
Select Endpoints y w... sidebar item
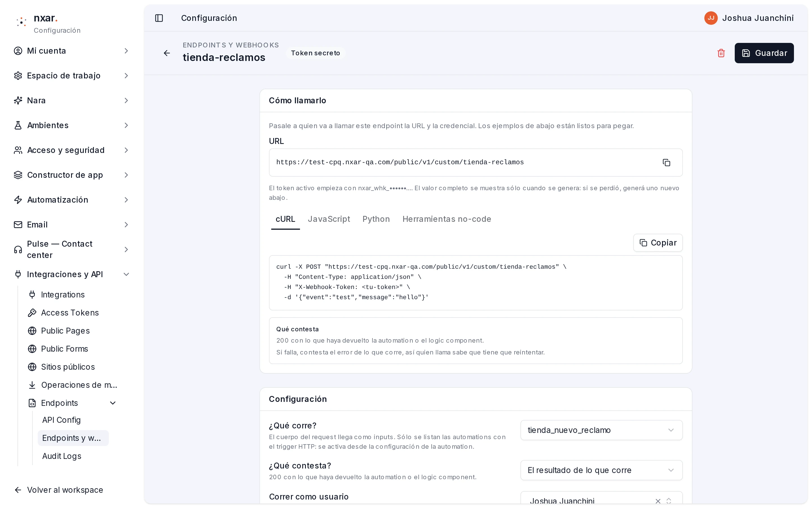[x=73, y=438]
